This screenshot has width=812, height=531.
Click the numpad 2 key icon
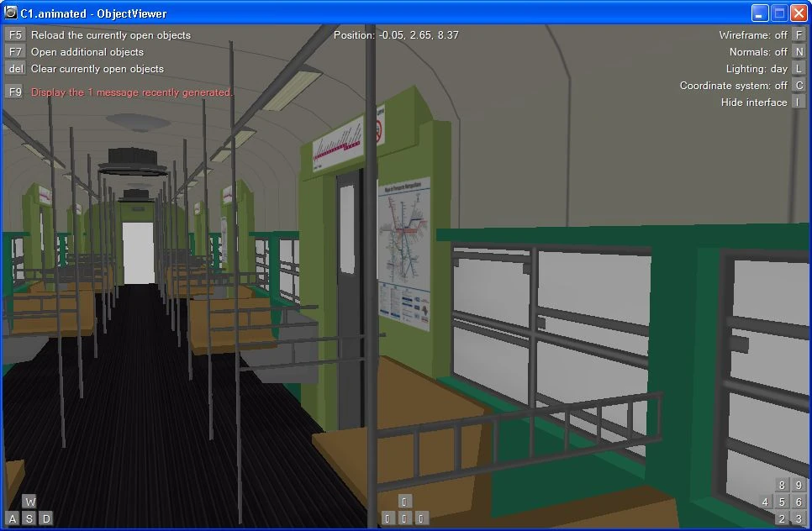click(782, 518)
